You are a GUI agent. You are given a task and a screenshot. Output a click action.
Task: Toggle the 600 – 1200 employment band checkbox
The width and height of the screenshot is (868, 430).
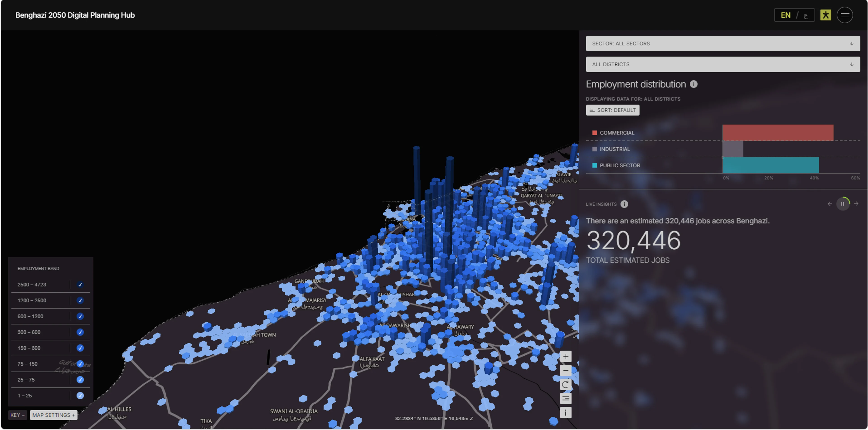click(x=80, y=317)
